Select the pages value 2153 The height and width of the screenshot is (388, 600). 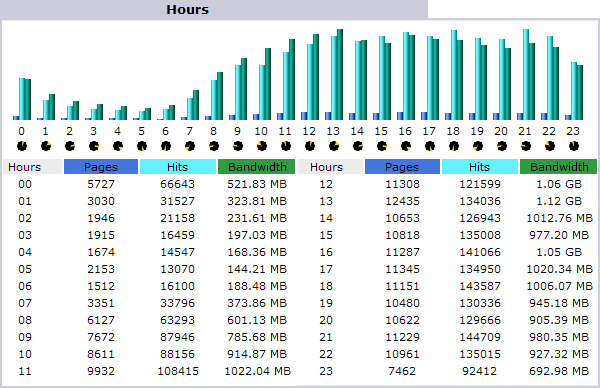click(101, 269)
